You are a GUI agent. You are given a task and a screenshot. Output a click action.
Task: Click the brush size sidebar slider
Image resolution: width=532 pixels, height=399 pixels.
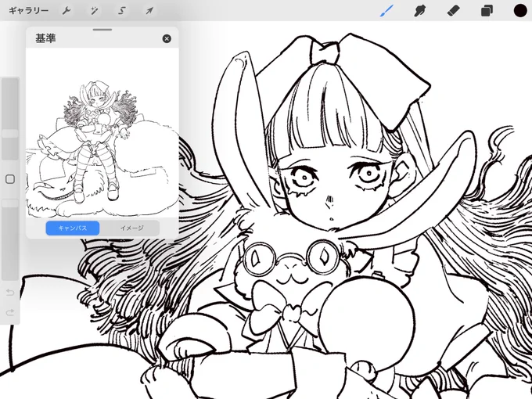point(10,118)
